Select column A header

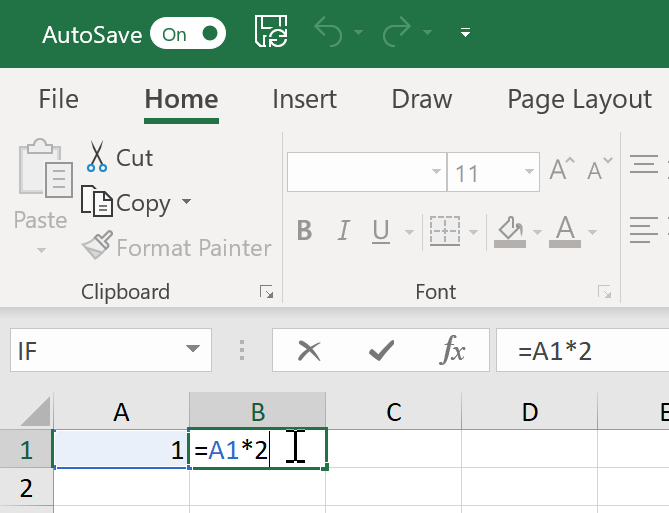pyautogui.click(x=122, y=412)
